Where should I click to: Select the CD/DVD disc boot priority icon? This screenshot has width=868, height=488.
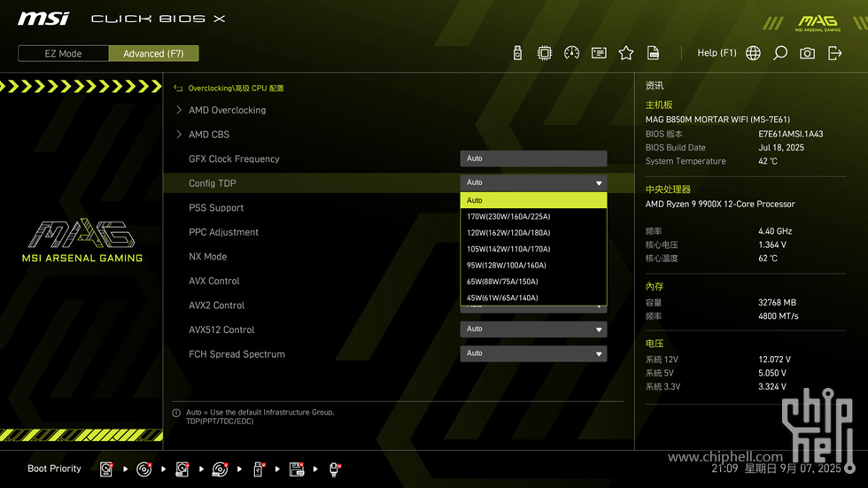(143, 469)
